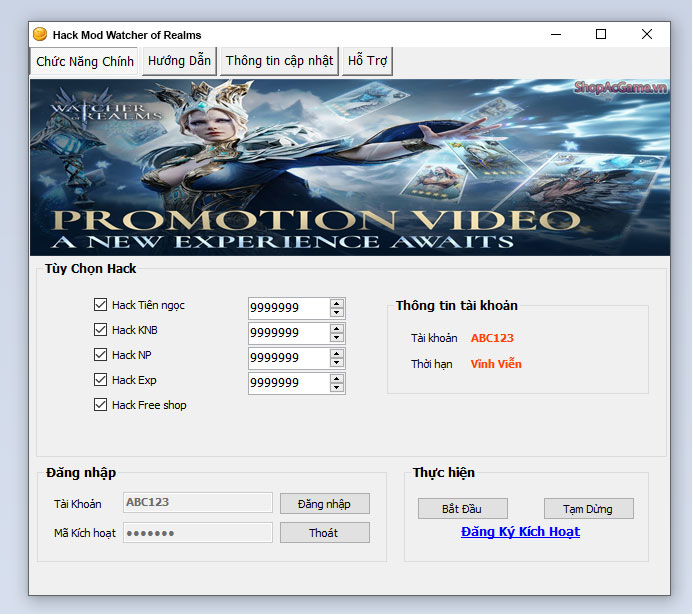Switch to Chức Năng Chính tab
This screenshot has width=693, height=616.
click(x=84, y=61)
